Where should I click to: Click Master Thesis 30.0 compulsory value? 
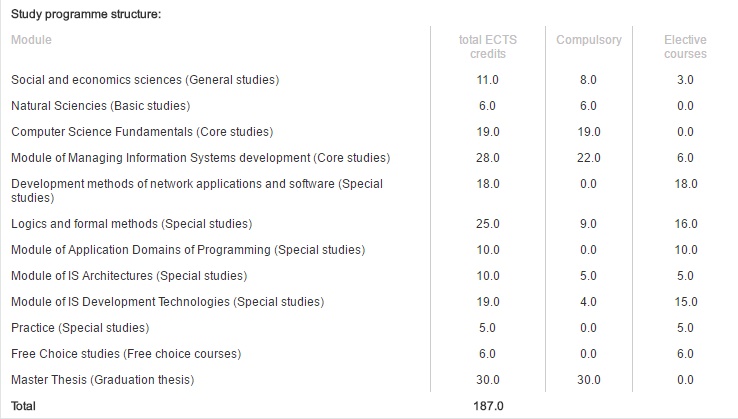click(x=589, y=379)
